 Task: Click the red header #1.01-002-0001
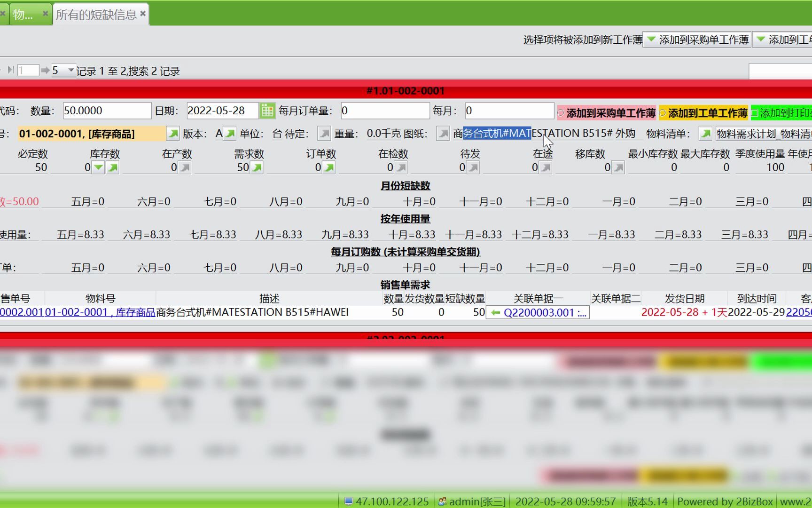point(406,90)
